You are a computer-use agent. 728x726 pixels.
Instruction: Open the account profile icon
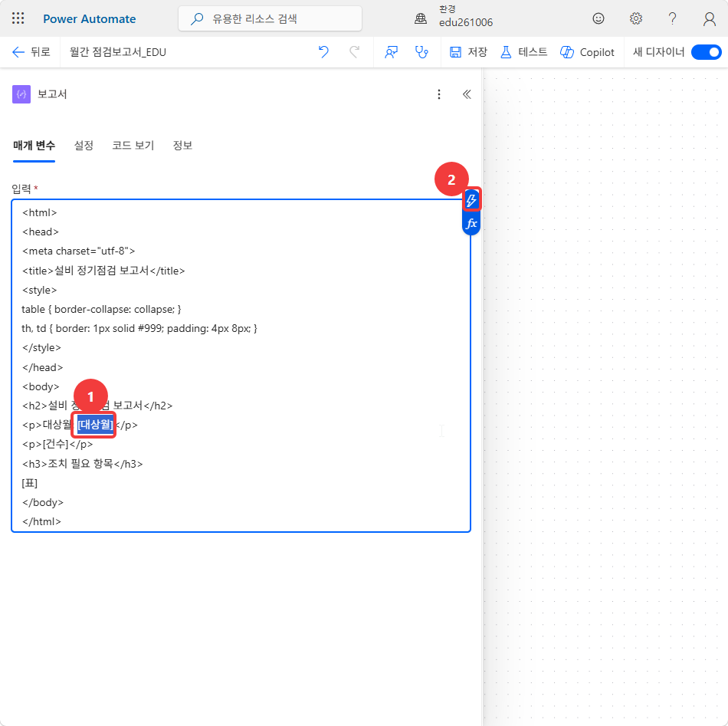[709, 19]
